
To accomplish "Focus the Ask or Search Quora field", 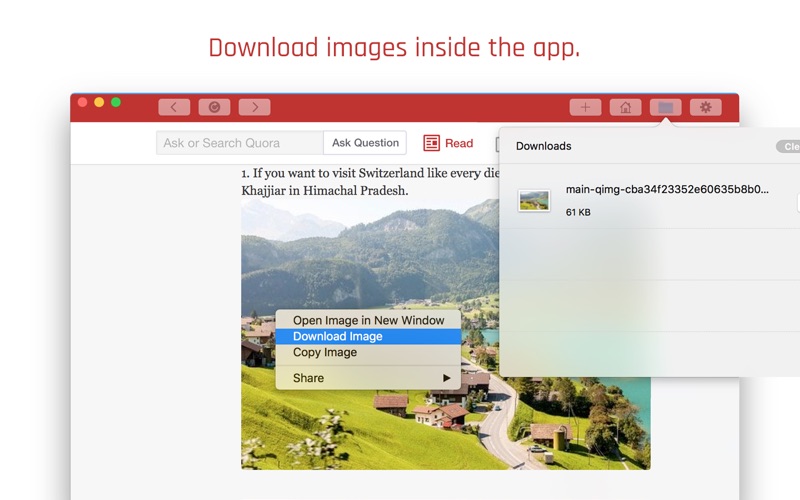I will tap(240, 143).
